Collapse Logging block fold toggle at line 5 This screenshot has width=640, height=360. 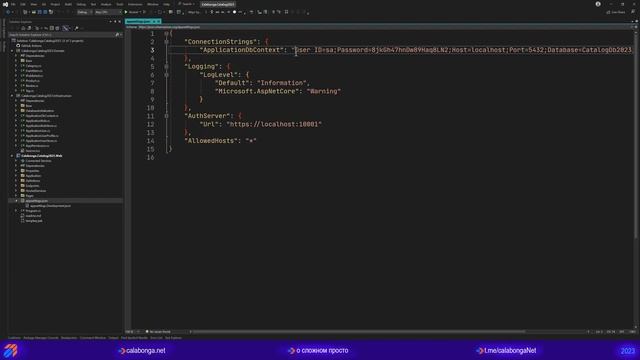point(166,67)
